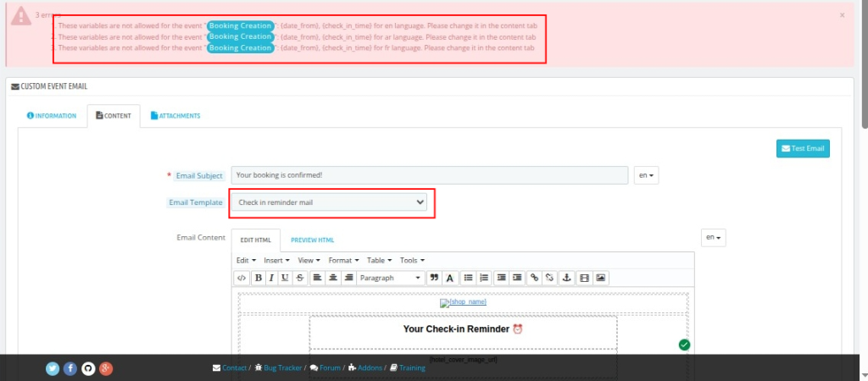Click the insert image icon
The image size is (868, 381).
600,278
